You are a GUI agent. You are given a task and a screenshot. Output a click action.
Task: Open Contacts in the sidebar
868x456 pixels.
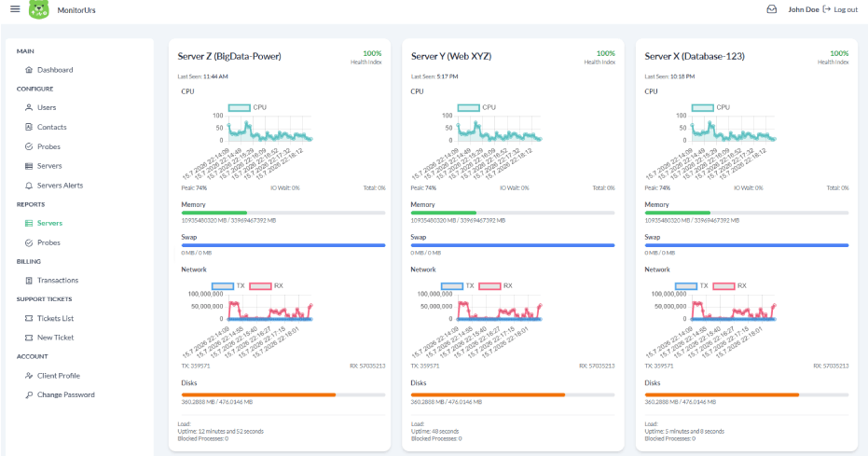pos(51,127)
